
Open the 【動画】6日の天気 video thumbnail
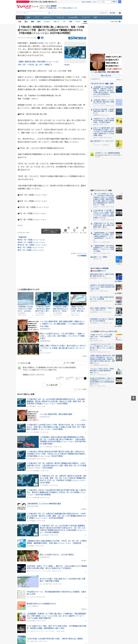pyautogui.click(x=78, y=299)
